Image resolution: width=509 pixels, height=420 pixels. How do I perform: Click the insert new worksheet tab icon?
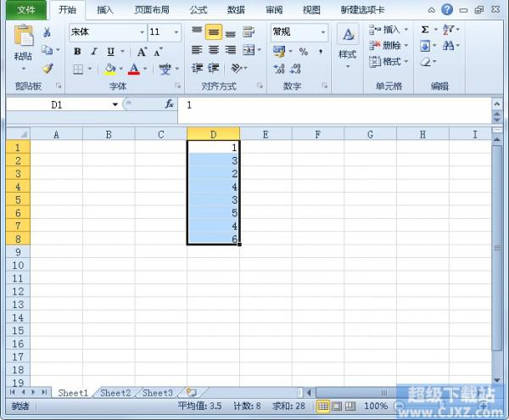[191, 393]
